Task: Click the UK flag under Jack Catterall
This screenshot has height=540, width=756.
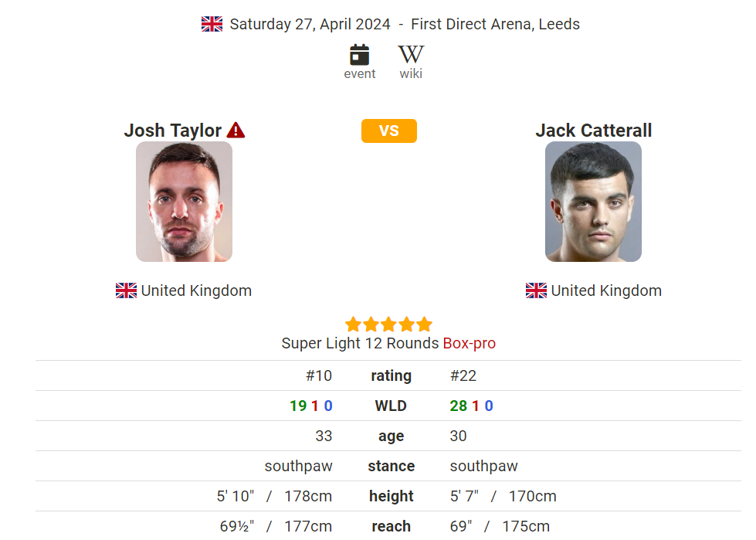Action: [536, 290]
